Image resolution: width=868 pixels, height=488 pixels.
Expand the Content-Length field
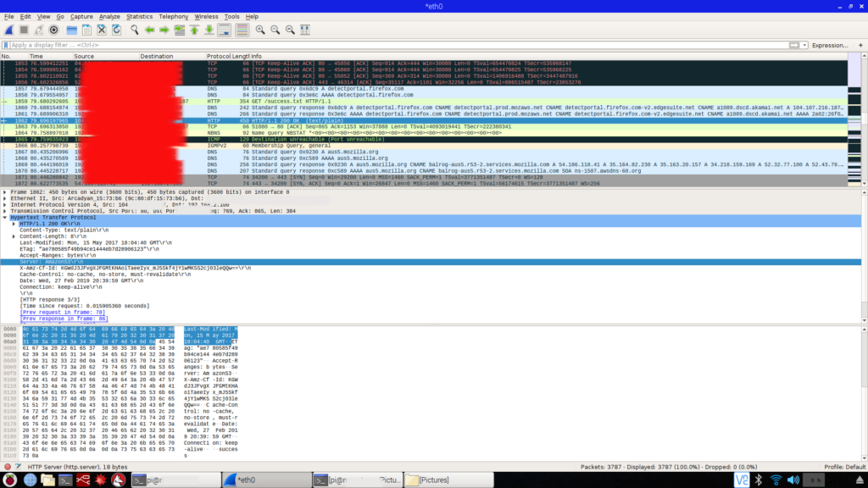14,236
